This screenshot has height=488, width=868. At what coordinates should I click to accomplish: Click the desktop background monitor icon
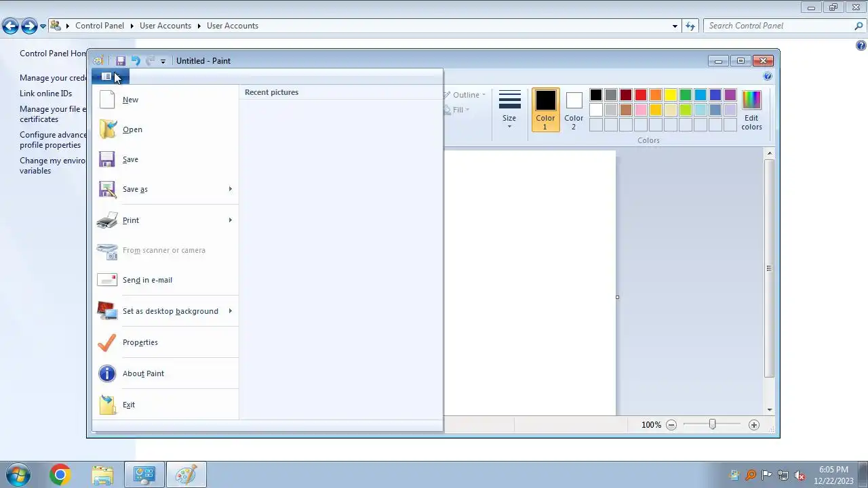point(107,311)
